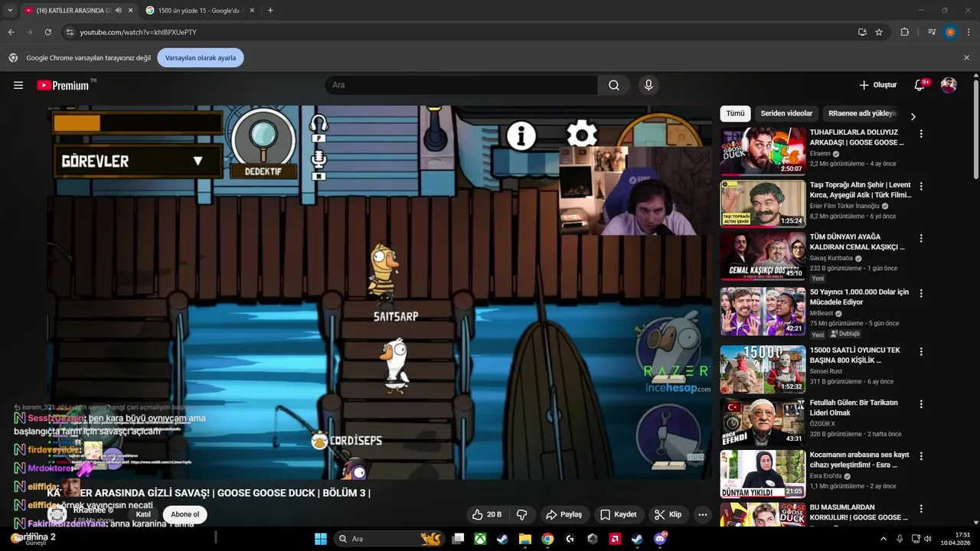980x551 pixels.
Task: Focus the YouTube Ara search field
Action: coord(462,85)
